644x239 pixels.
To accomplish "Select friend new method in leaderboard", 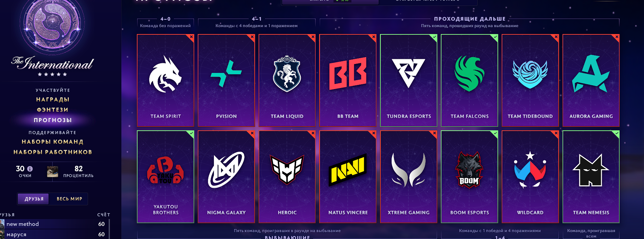I will [x=54, y=224].
